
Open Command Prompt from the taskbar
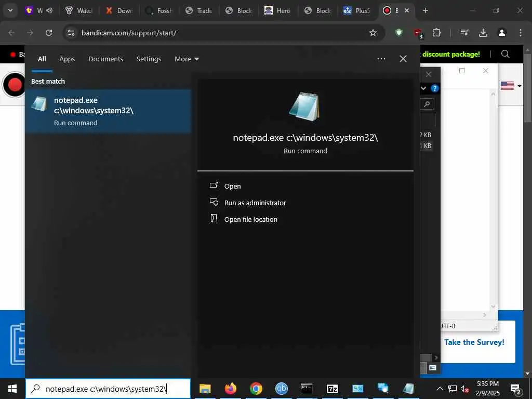click(307, 389)
